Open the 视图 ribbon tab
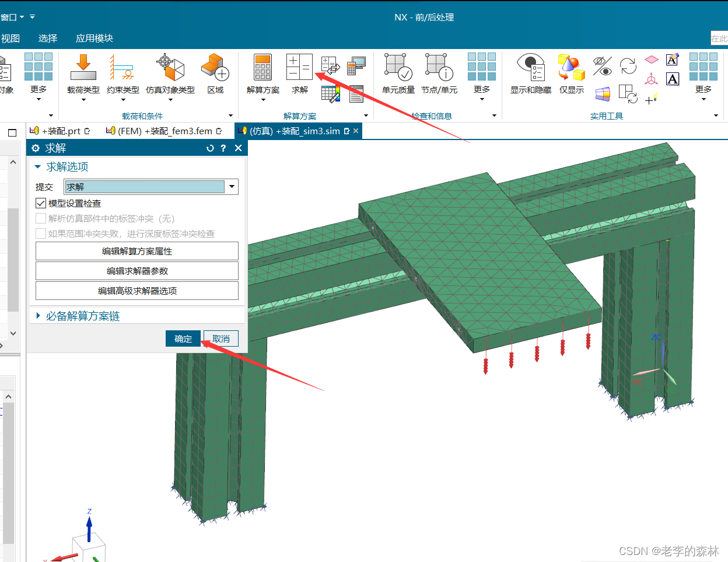The image size is (728, 562). (x=10, y=39)
